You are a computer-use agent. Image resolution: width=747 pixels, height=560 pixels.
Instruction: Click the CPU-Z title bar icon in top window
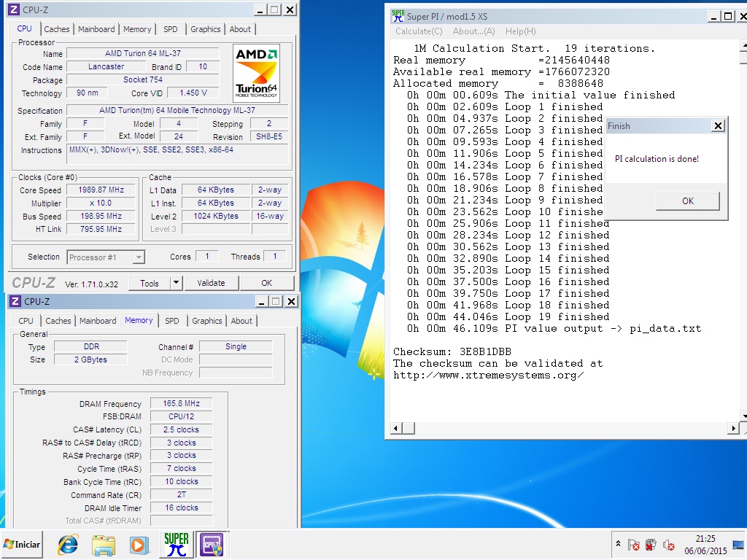[15, 9]
